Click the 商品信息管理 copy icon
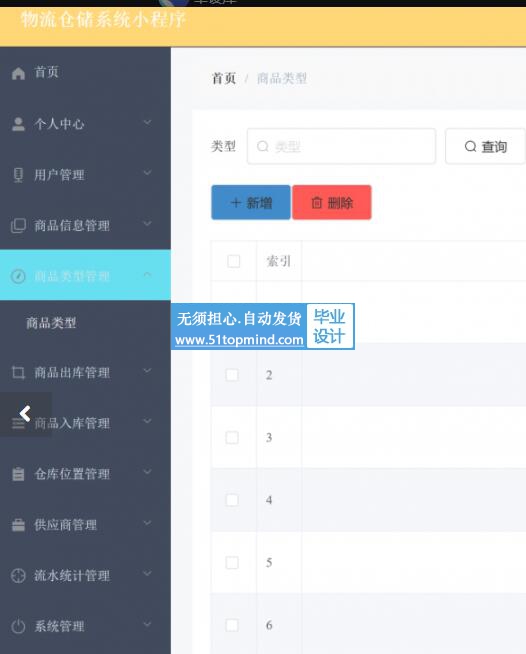The image size is (526, 654). 18,226
